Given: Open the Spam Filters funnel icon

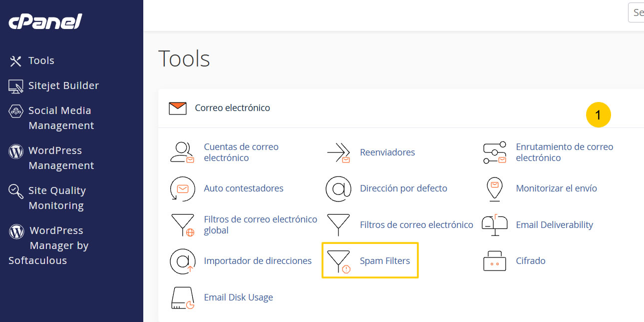Looking at the screenshot, I should click(x=339, y=261).
